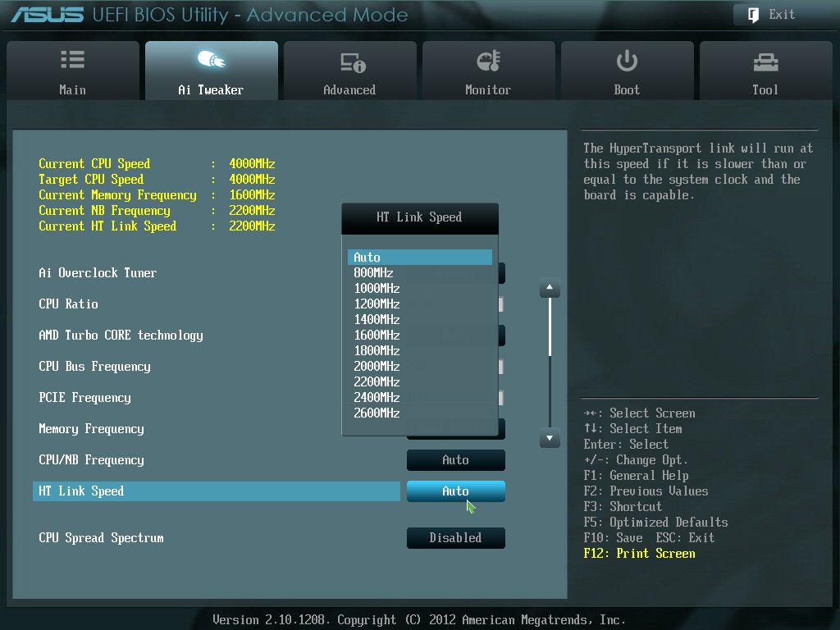Image resolution: width=840 pixels, height=630 pixels.
Task: Select the CPU/NB Frequency label
Action: coord(92,460)
